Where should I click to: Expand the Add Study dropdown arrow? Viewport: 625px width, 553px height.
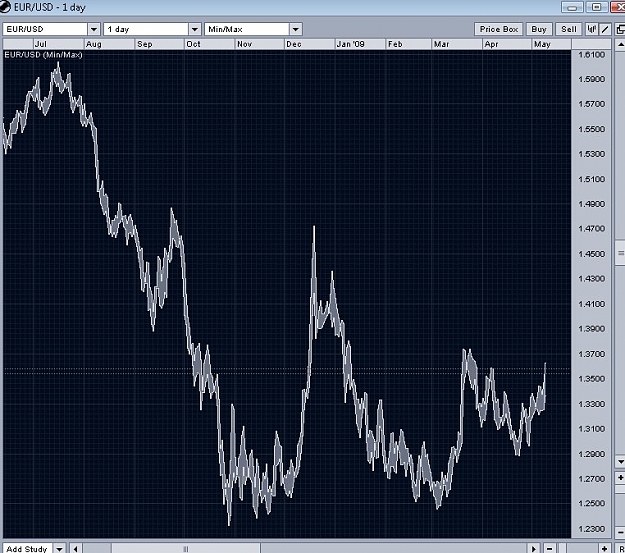[59, 549]
